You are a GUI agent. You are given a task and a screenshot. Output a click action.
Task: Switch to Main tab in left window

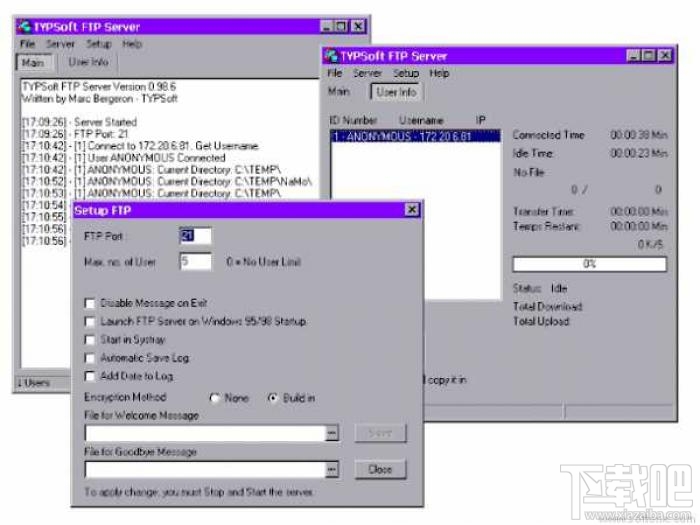click(34, 62)
